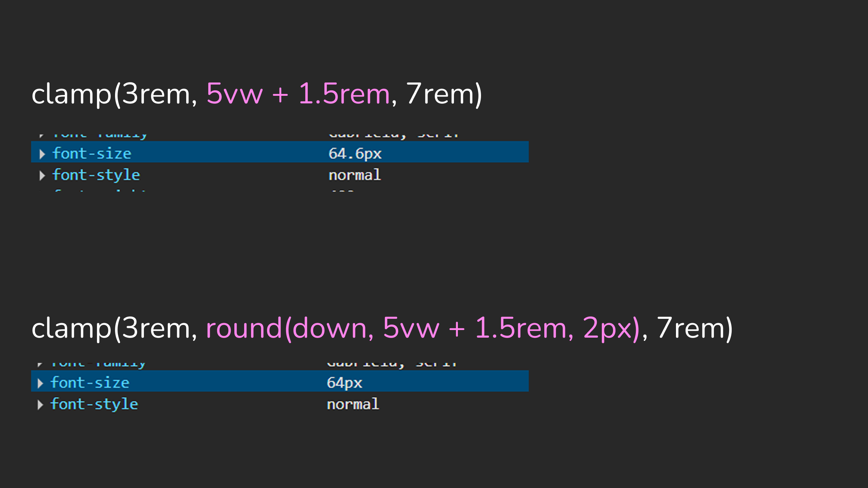Click the pink 5vw + 1.5rem expression without round
Screen dimensions: 868x488
point(298,94)
